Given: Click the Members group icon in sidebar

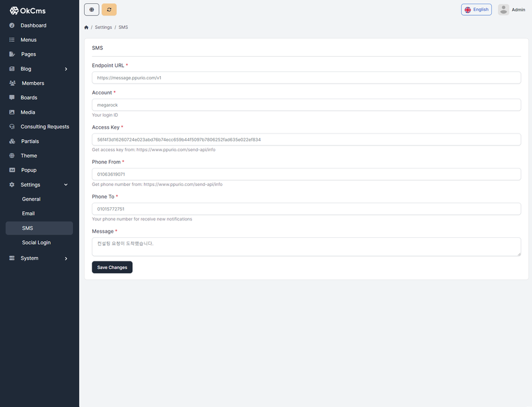Looking at the screenshot, I should 12,83.
